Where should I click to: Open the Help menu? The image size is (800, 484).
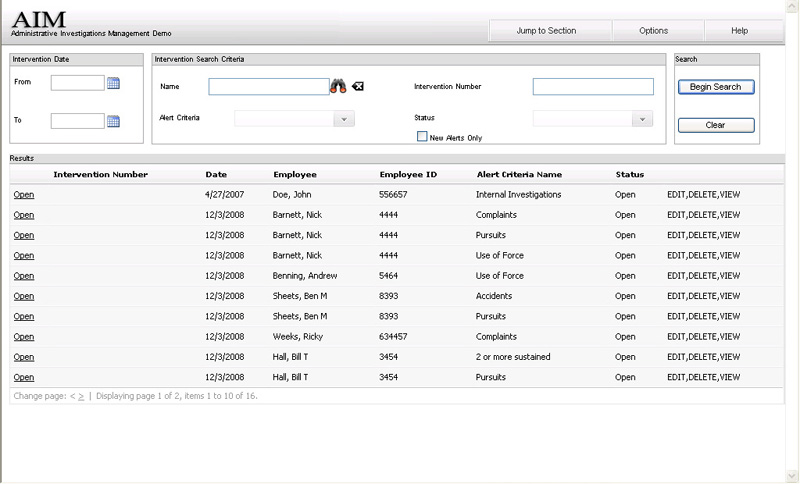[x=739, y=31]
